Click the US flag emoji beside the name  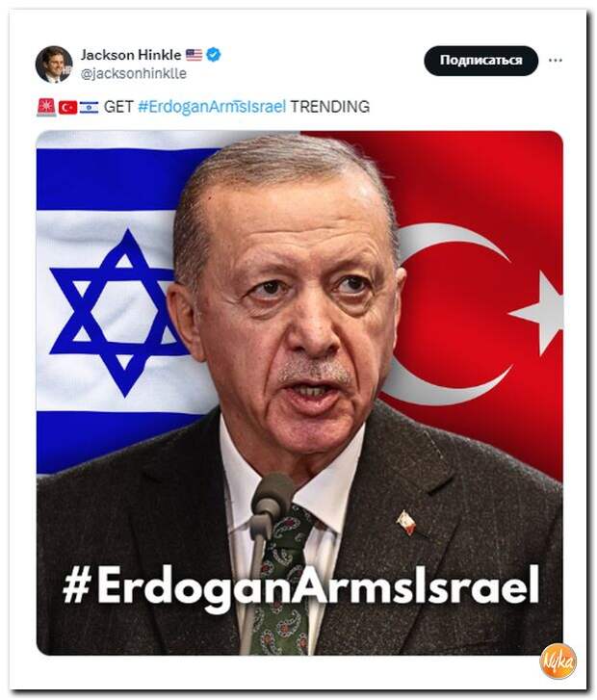click(x=194, y=55)
